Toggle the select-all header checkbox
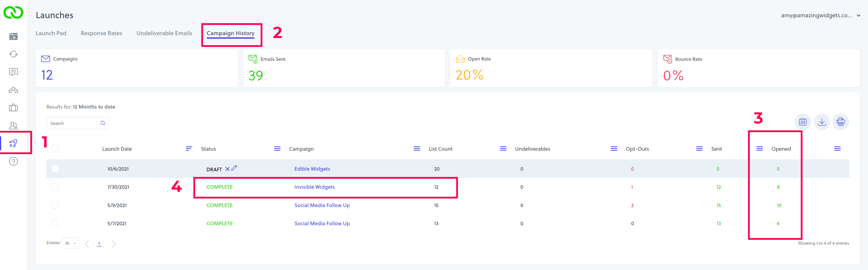 click(x=55, y=149)
